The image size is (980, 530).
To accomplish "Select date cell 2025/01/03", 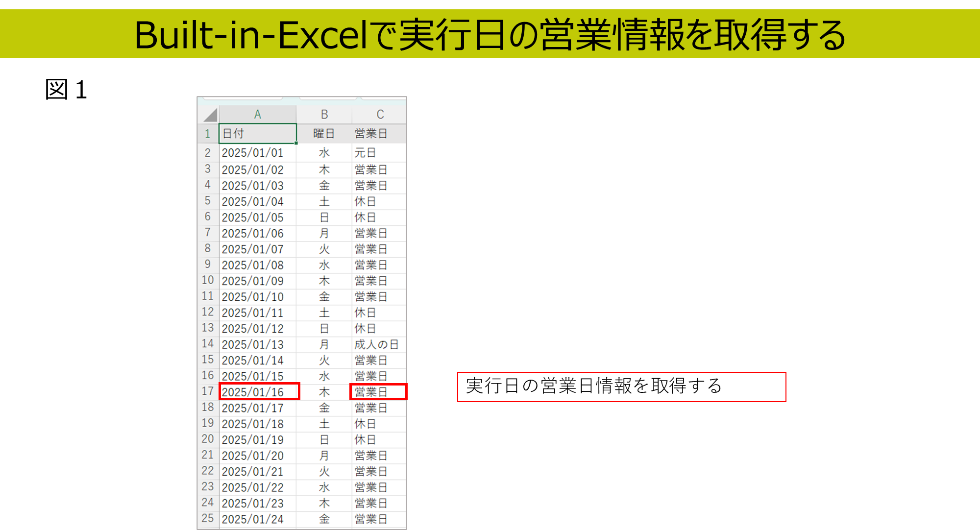I will pyautogui.click(x=258, y=186).
